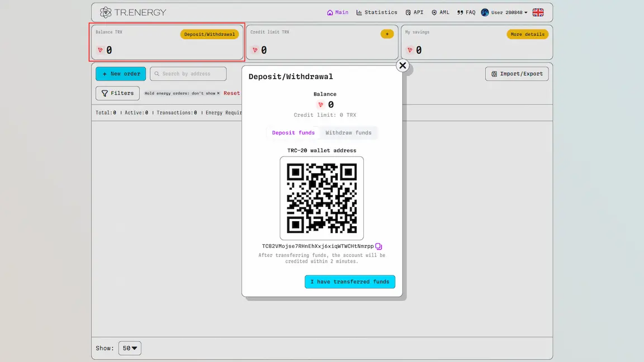The height and width of the screenshot is (362, 644).
Task: Click the 'Balance TRX' card label
Action: point(109,32)
